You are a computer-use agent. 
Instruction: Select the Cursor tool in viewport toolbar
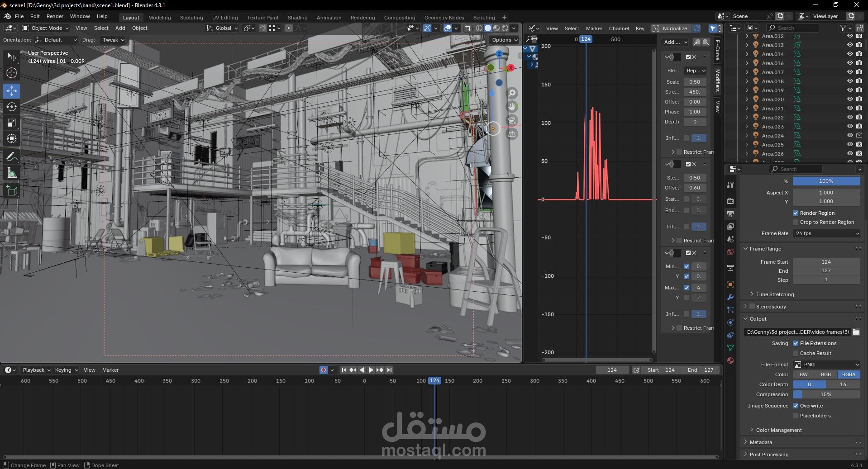(12, 73)
